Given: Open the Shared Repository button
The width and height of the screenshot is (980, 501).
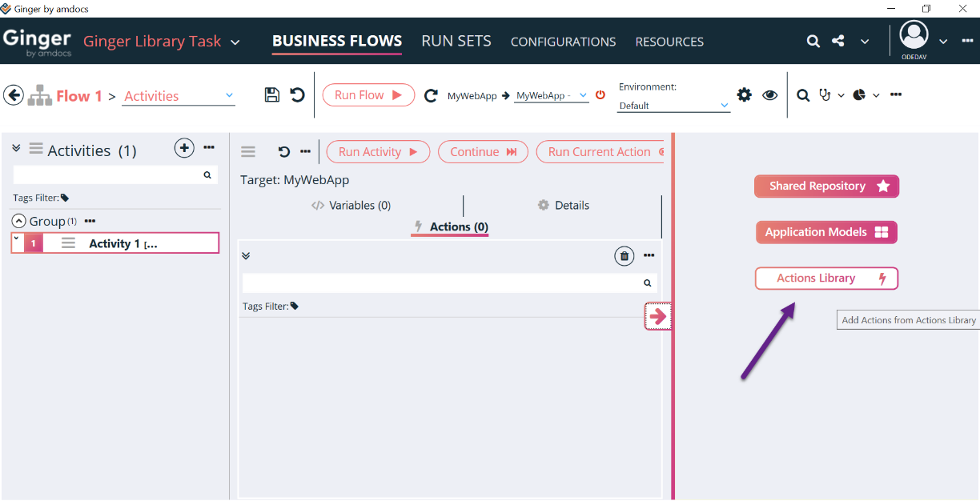Looking at the screenshot, I should 826,186.
